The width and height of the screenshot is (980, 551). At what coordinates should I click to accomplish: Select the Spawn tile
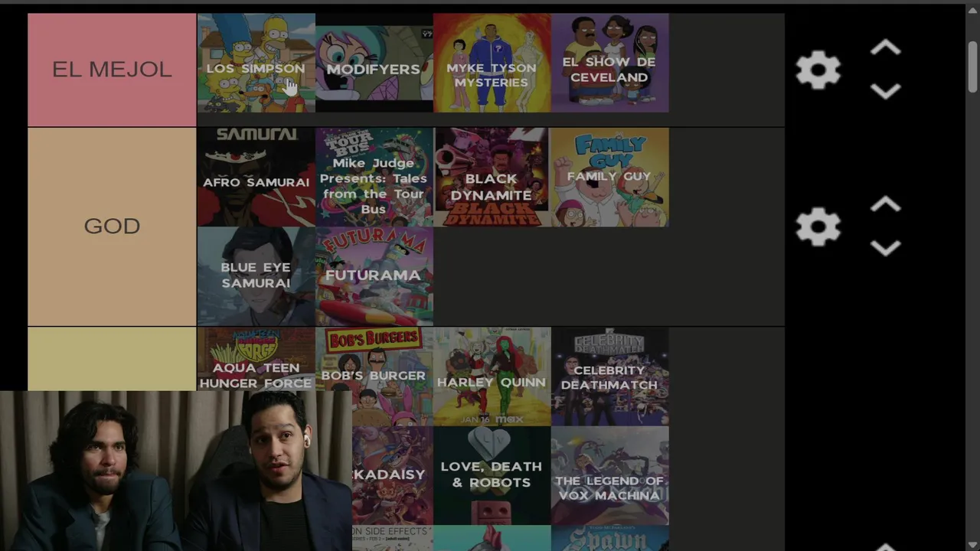(609, 538)
